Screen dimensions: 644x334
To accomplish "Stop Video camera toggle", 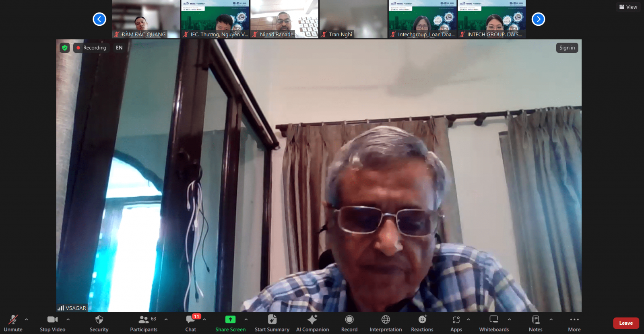I will tap(52, 323).
